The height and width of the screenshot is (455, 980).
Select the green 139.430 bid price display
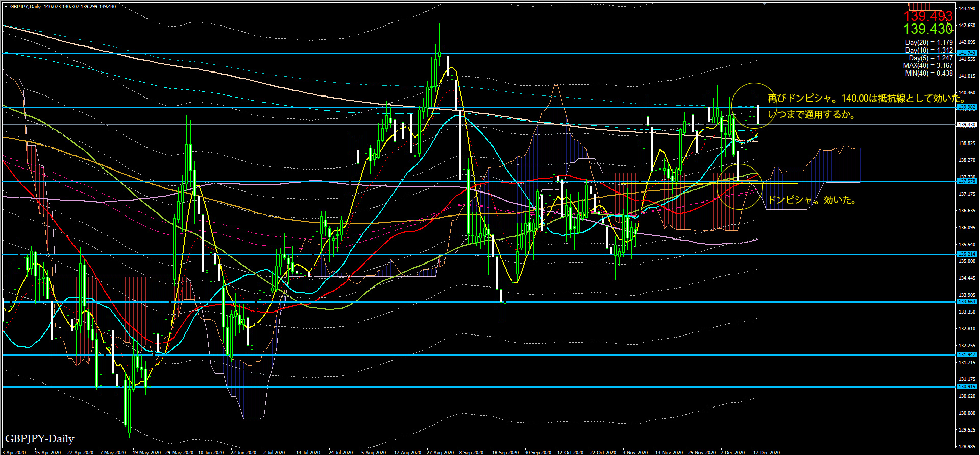928,29
